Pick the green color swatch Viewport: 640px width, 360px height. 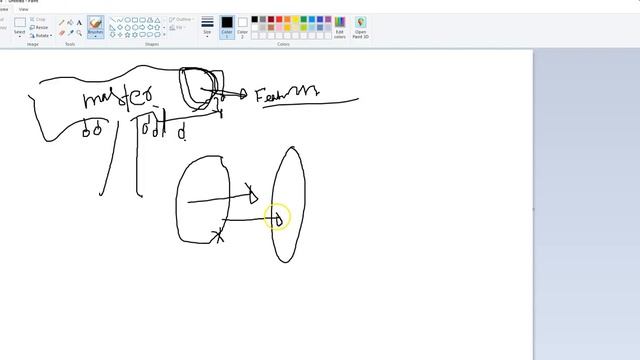(x=304, y=19)
